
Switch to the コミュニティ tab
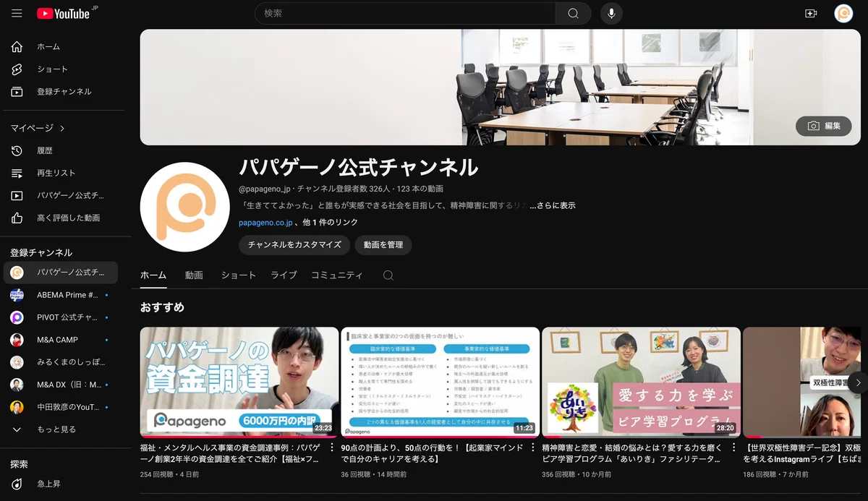[337, 275]
